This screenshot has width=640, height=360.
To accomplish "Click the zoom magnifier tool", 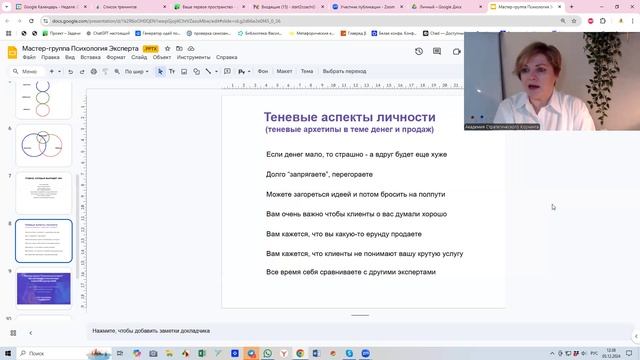I will [x=117, y=71].
